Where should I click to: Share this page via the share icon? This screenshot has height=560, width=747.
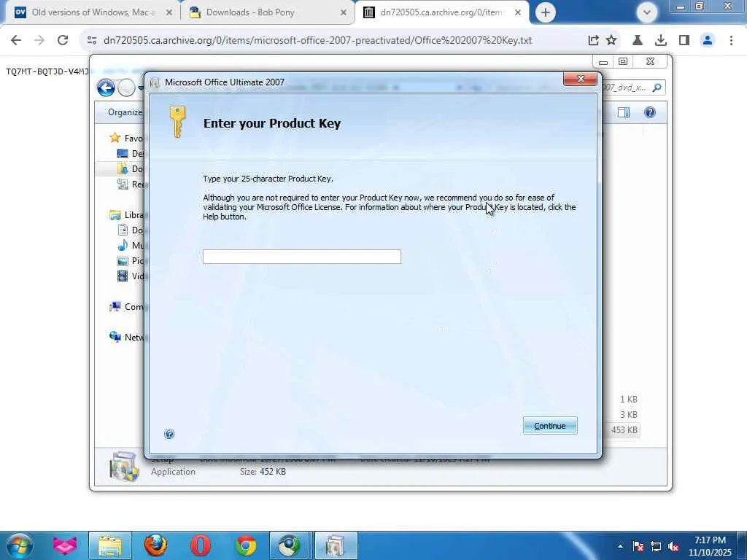click(x=593, y=41)
